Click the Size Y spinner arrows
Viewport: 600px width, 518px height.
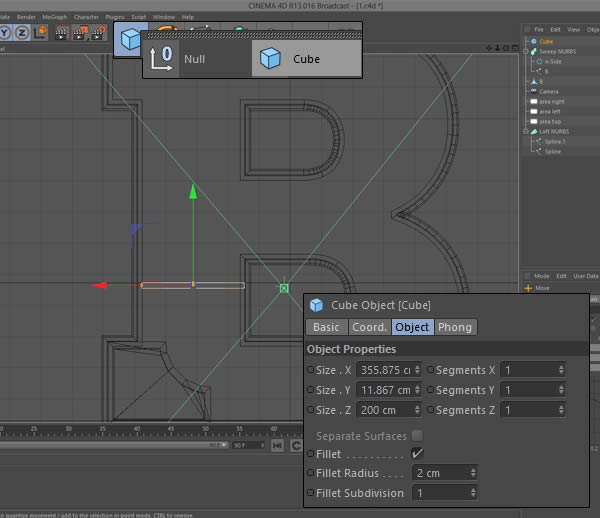(417, 390)
